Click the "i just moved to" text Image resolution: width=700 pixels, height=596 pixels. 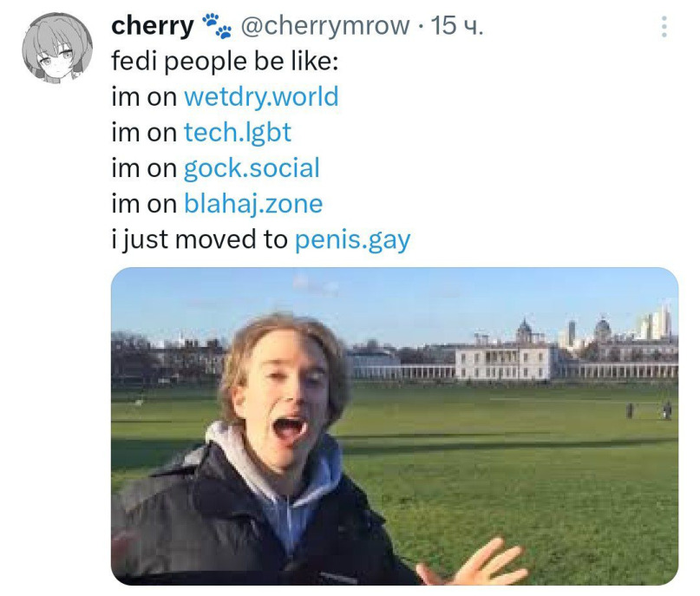(x=200, y=239)
